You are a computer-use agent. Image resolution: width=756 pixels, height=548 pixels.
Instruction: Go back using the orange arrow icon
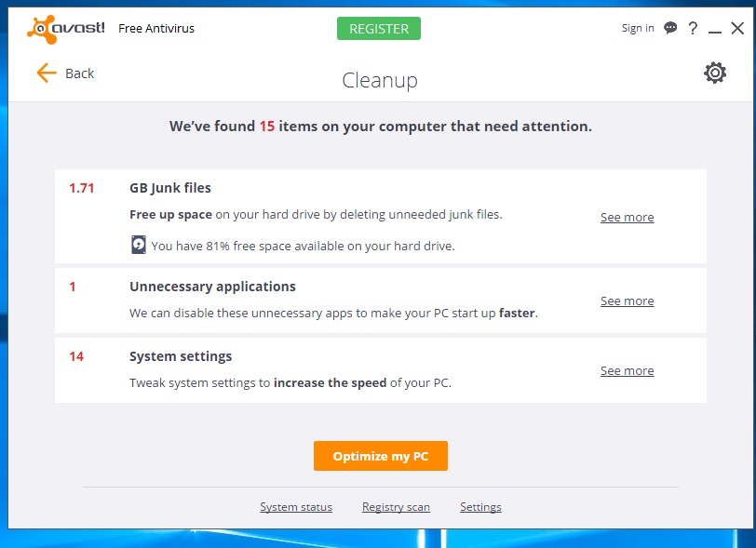47,73
